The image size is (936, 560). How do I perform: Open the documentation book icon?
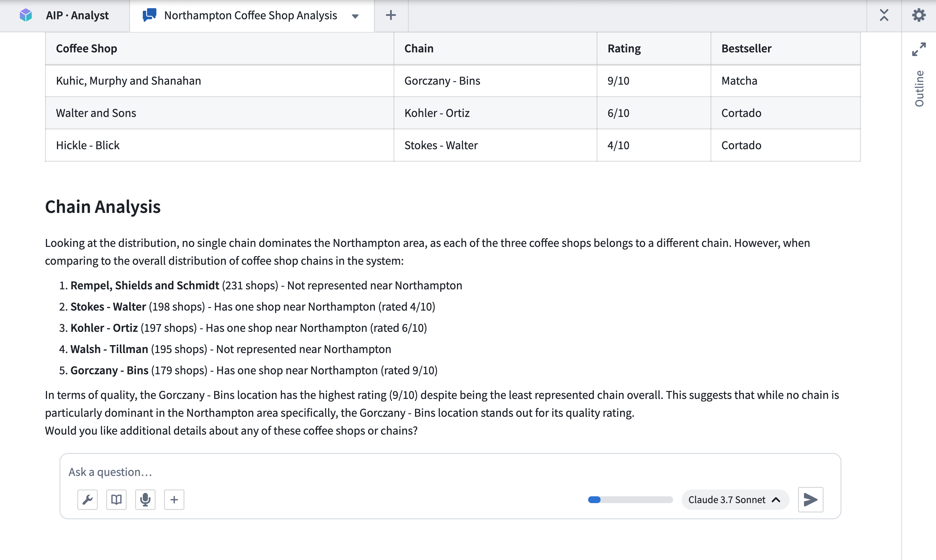(116, 500)
